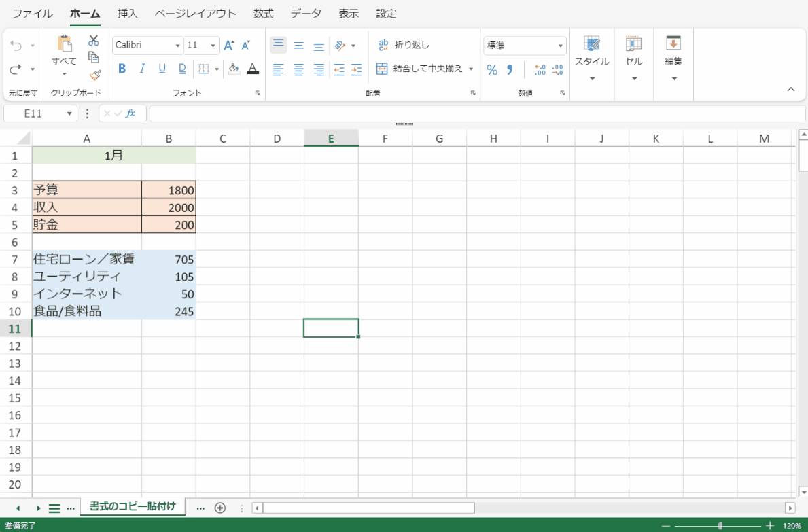Click the format painter brush icon
The height and width of the screenshot is (532, 808).
point(94,75)
